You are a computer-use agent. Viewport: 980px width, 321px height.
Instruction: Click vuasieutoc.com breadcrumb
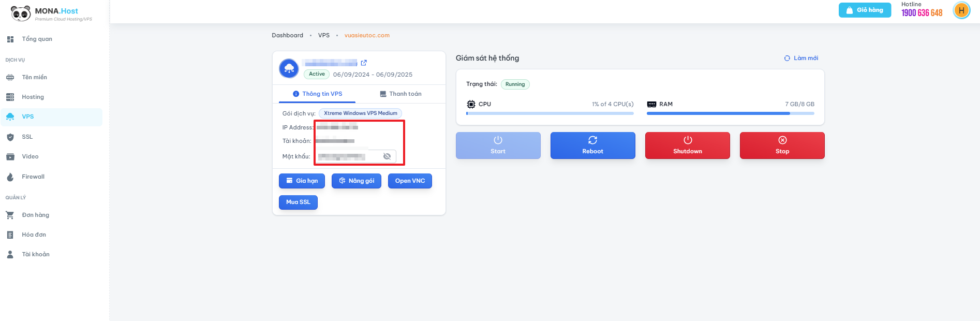367,36
